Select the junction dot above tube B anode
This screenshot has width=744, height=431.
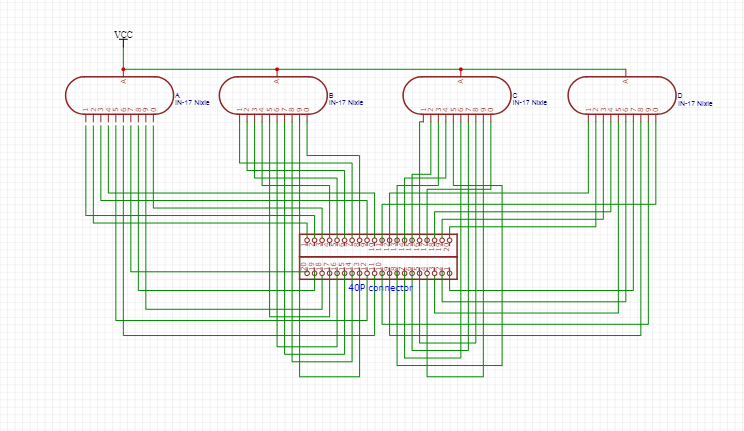(277, 69)
